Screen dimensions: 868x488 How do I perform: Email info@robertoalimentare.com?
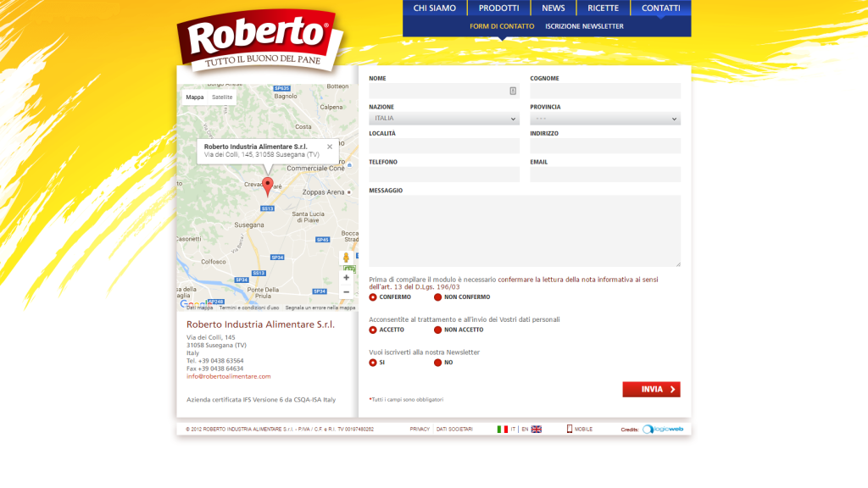click(229, 376)
